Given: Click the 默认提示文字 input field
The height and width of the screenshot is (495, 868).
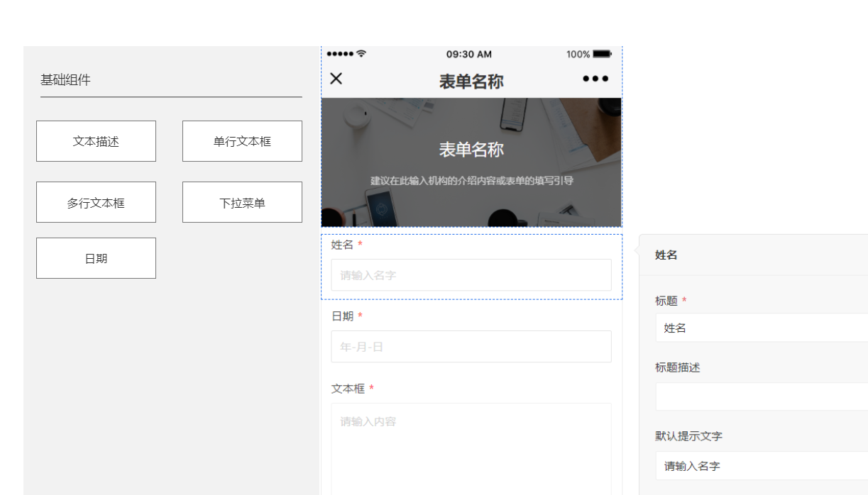Looking at the screenshot, I should point(762,466).
